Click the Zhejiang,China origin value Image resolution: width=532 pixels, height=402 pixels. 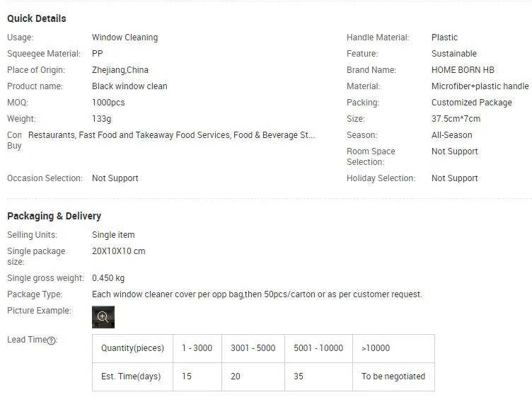point(120,70)
